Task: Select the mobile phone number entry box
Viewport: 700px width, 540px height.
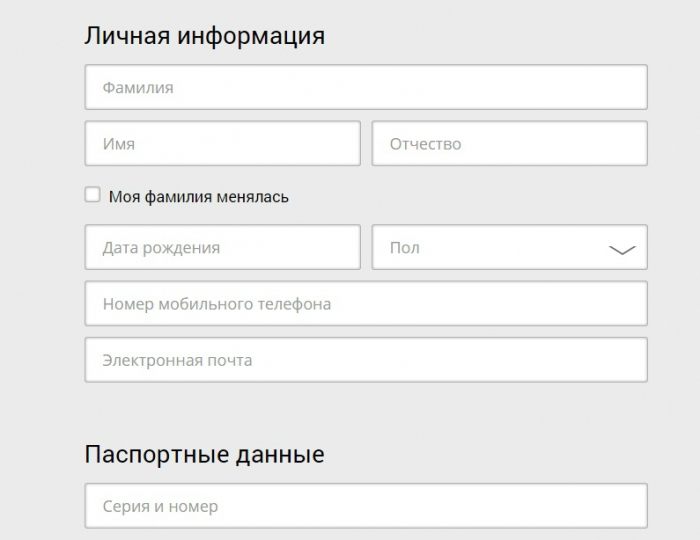Action: point(366,303)
